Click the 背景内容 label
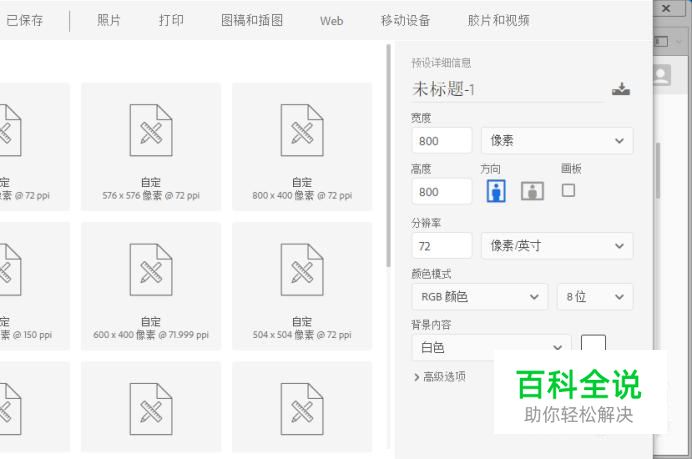 [x=431, y=325]
